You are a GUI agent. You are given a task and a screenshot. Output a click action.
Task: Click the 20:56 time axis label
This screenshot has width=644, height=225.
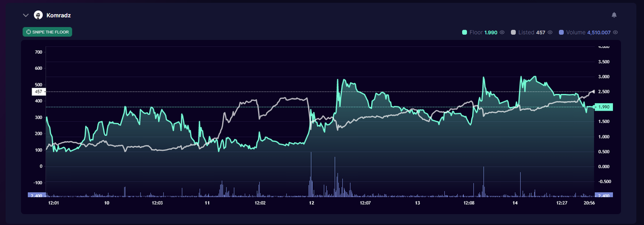pyautogui.click(x=589, y=204)
